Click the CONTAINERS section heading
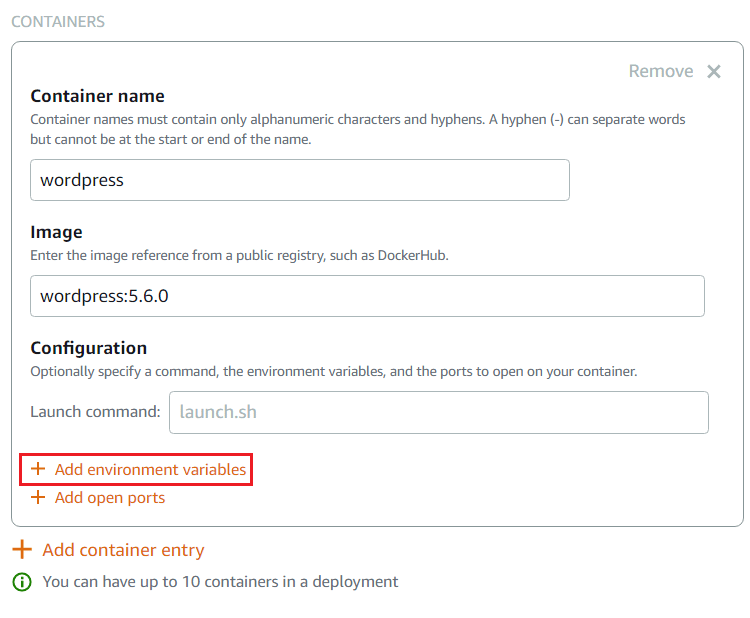 point(58,22)
